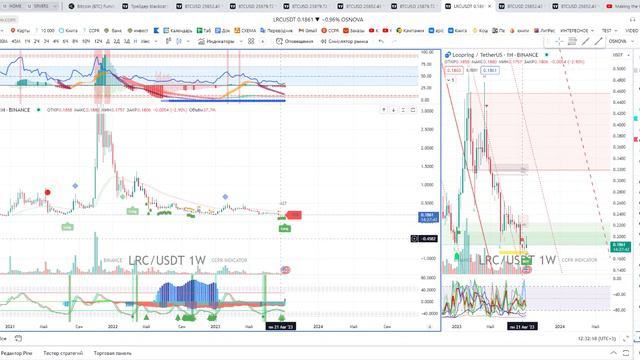Open the indicator templates grid icon

click(x=251, y=41)
